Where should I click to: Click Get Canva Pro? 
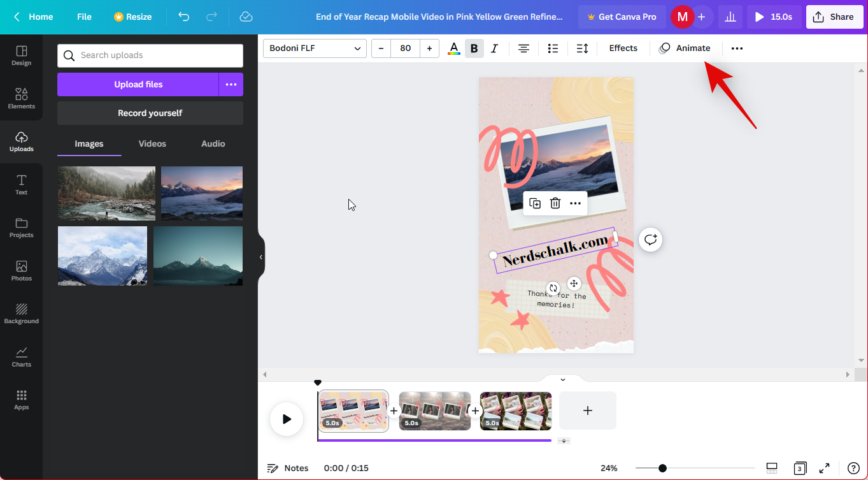[622, 17]
